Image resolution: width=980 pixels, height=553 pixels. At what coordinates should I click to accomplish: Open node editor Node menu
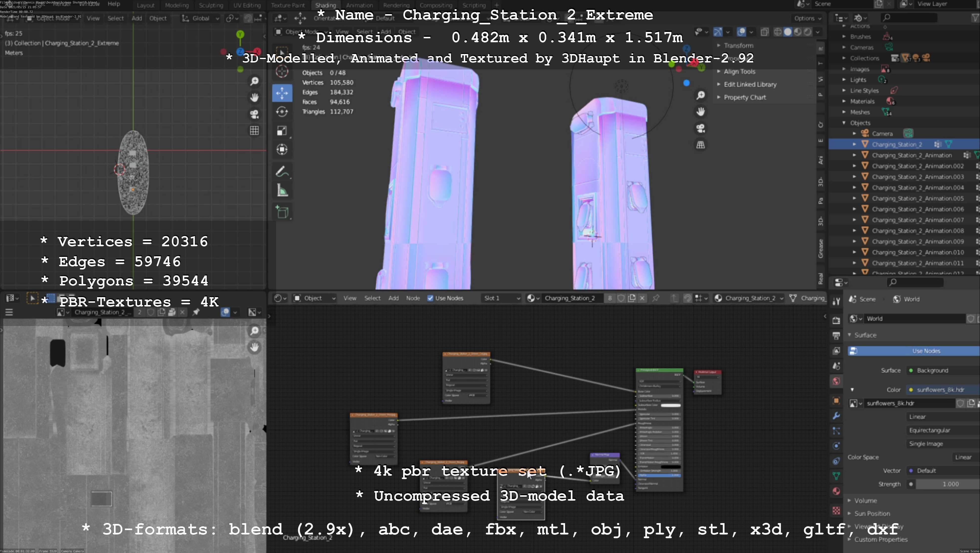413,298
